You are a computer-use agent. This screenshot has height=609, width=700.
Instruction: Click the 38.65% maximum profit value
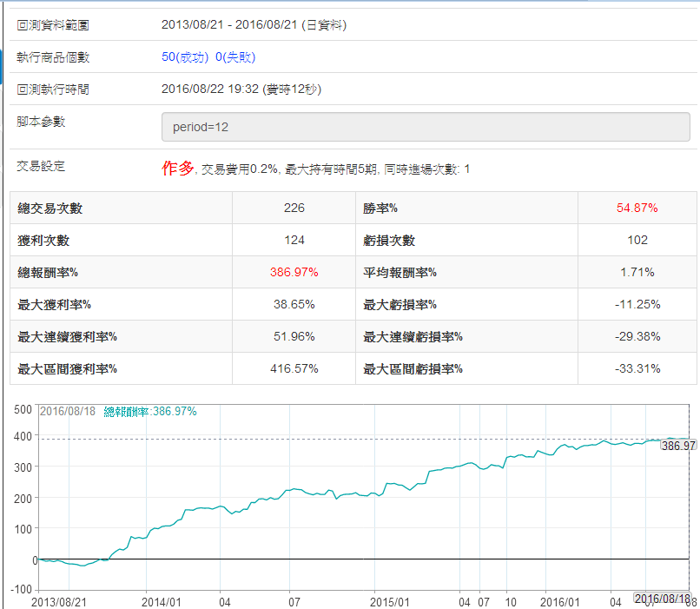click(x=294, y=305)
